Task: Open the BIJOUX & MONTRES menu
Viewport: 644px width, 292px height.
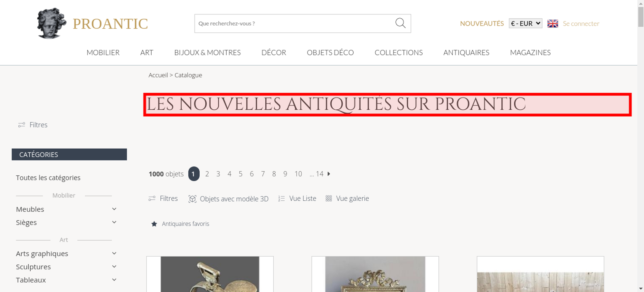Action: coord(207,52)
